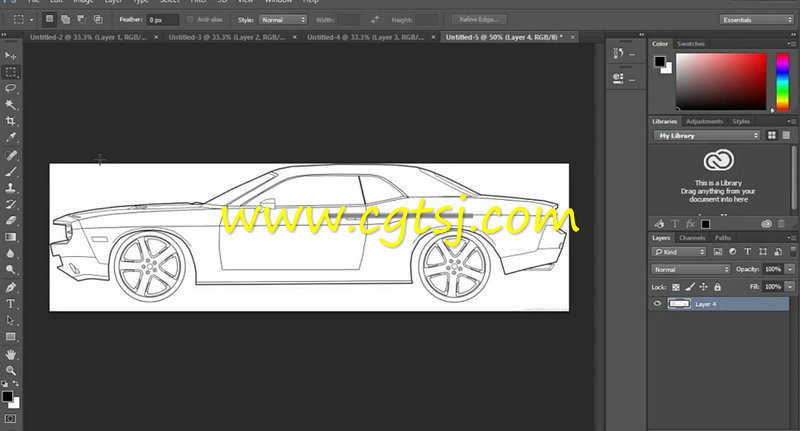Open the tool preset picker arrow

(x=31, y=20)
